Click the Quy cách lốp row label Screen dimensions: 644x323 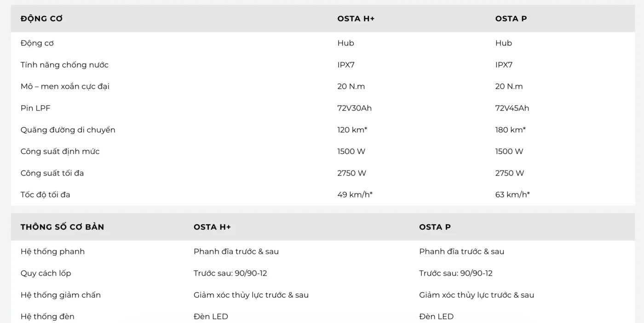pyautogui.click(x=46, y=273)
